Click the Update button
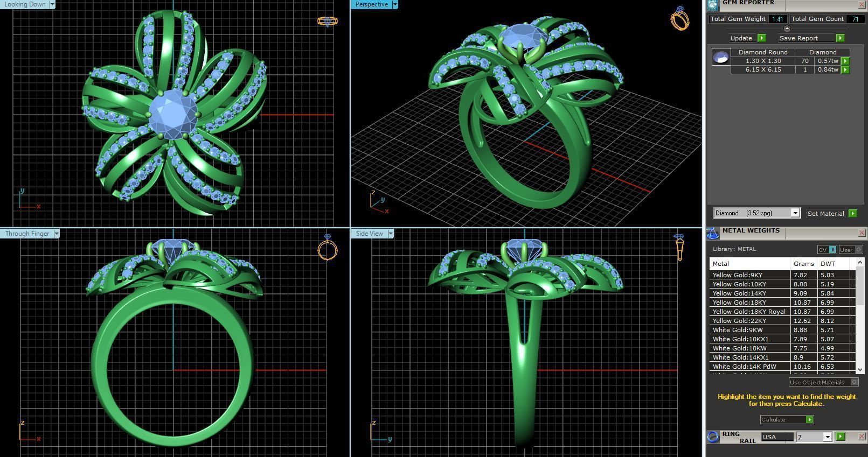868x457 pixels. [x=741, y=38]
